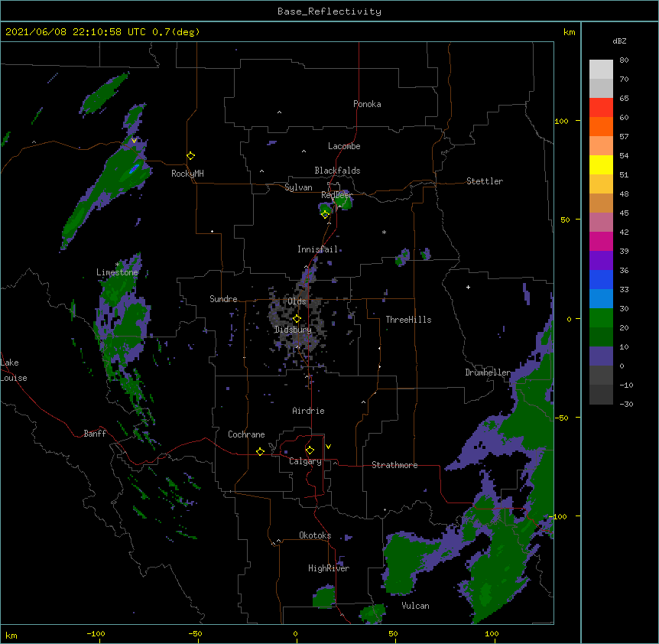Click the large green echo near Vulcan
The width and height of the screenshot is (659, 644).
pos(406,563)
